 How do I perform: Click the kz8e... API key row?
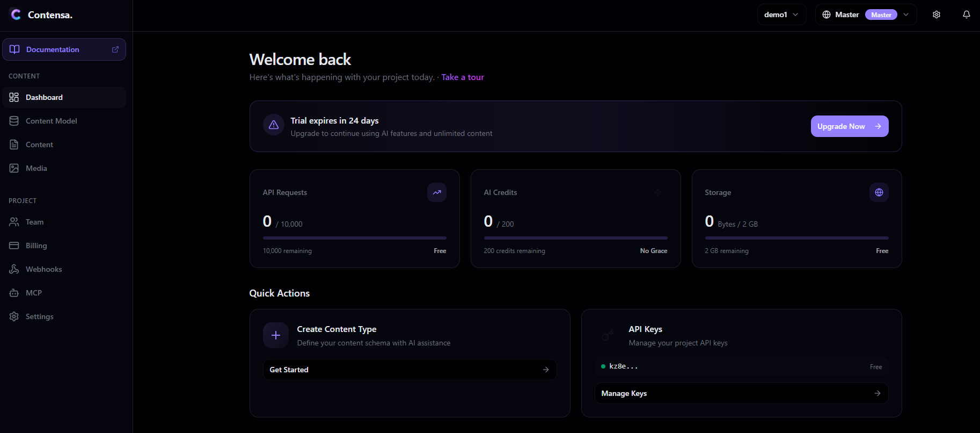(x=741, y=366)
